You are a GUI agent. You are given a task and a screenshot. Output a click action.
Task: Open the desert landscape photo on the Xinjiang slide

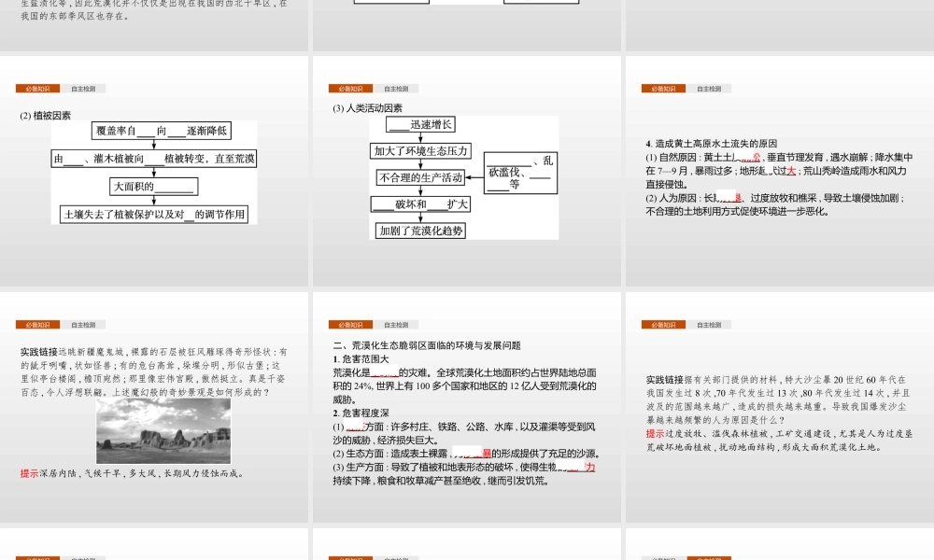tap(163, 431)
